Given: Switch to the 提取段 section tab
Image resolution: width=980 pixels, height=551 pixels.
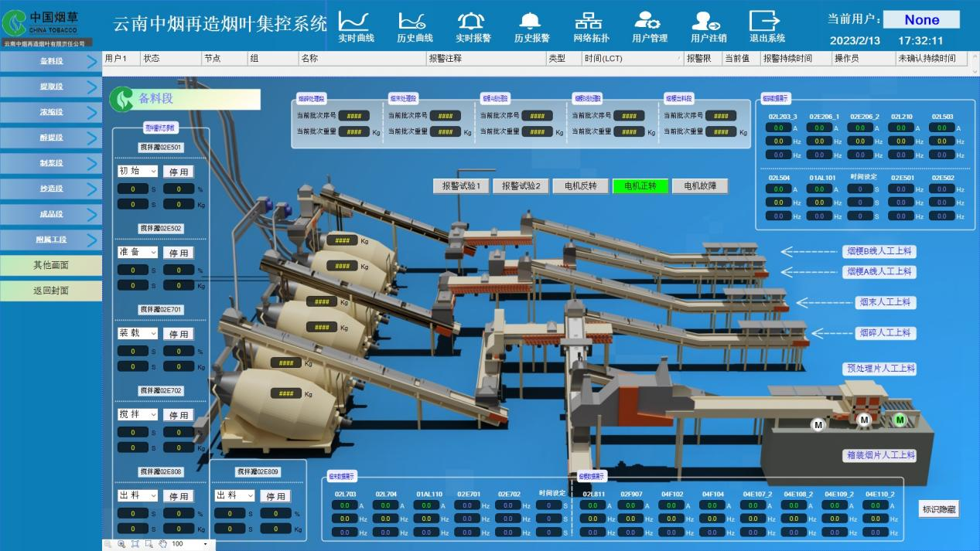Looking at the screenshot, I should (x=51, y=87).
